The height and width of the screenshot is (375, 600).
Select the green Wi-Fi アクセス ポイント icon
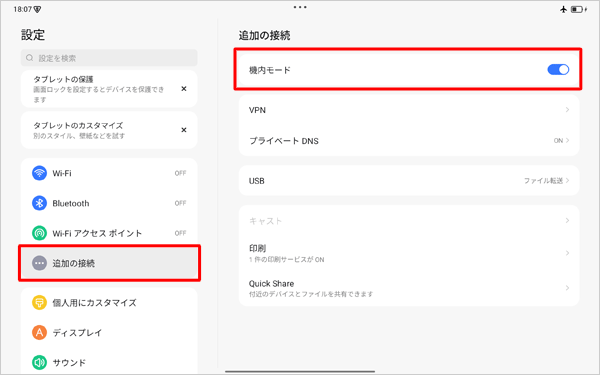point(39,233)
